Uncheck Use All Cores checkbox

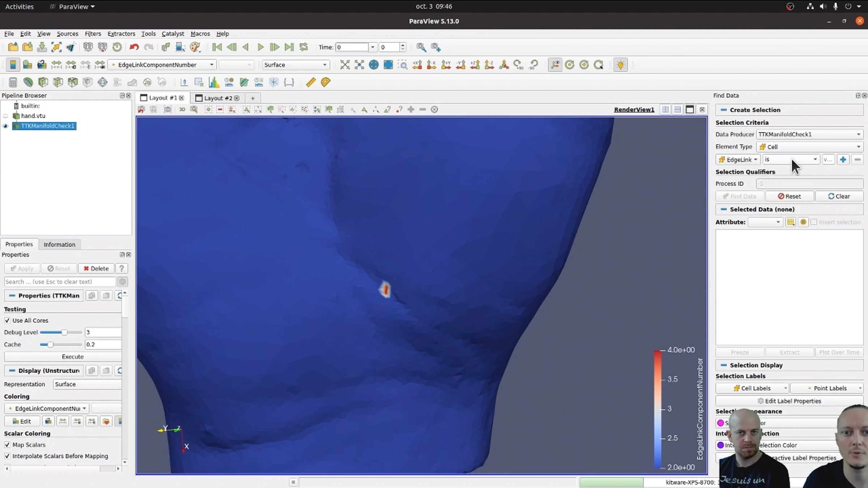7,320
